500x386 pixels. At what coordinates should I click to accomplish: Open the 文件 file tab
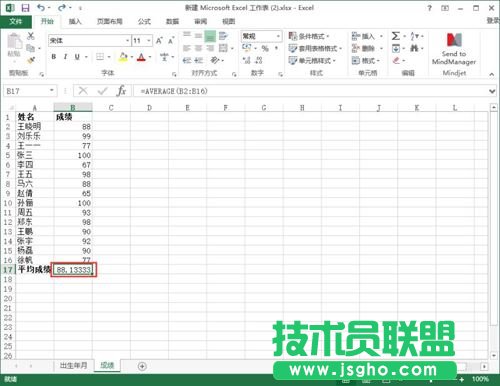(x=16, y=21)
